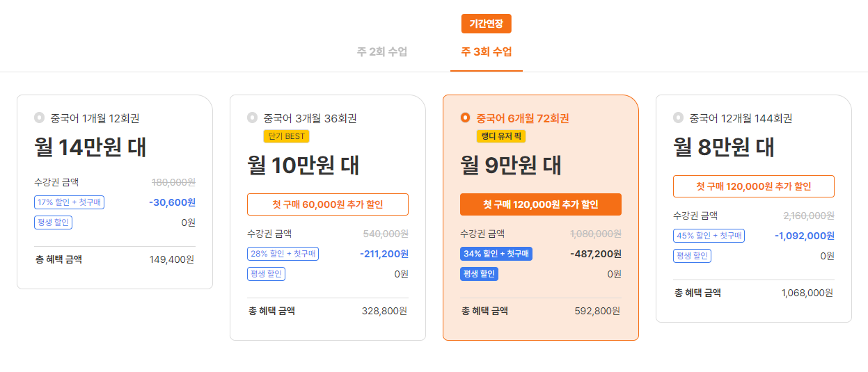Click 중국어 6개월 72회권 plan title
This screenshot has height=372, width=868.
(x=523, y=118)
